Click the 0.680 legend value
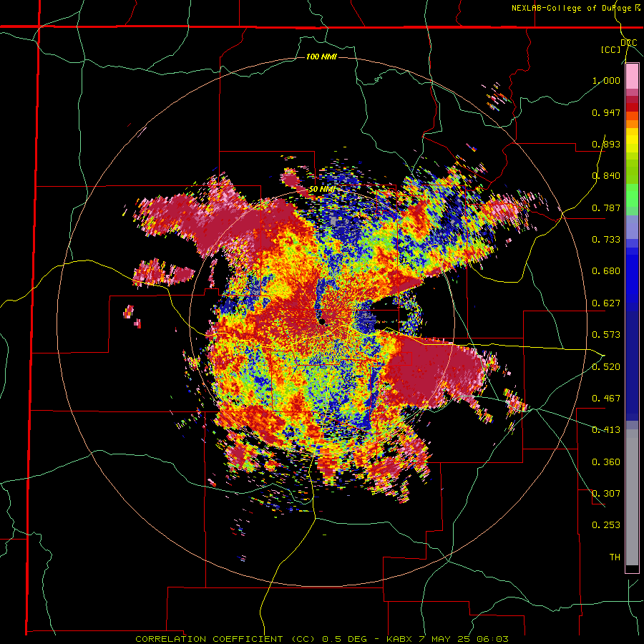The height and width of the screenshot is (644, 644). click(x=606, y=271)
